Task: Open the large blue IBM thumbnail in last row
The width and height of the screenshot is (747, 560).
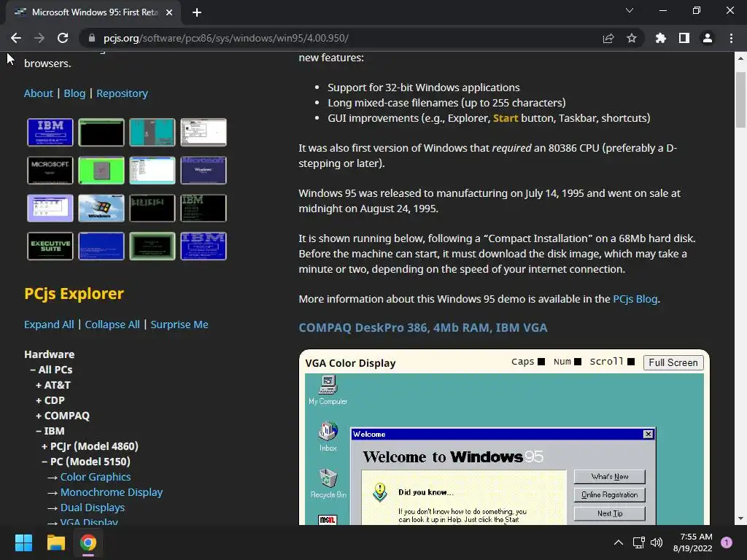Action: (x=204, y=246)
